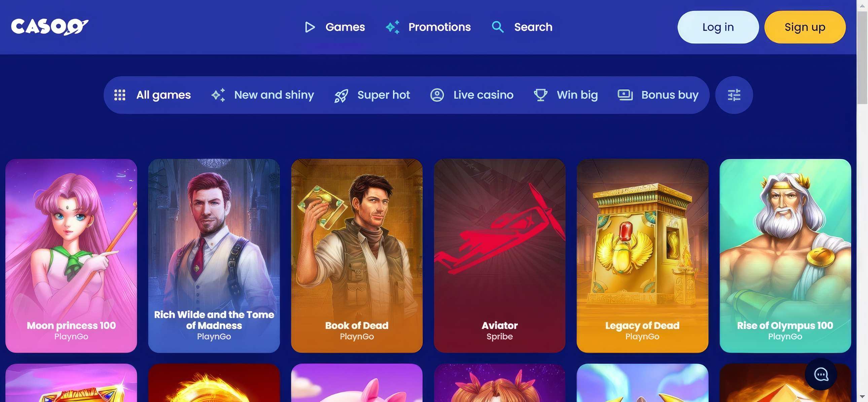The image size is (868, 402).
Task: Open the Promotions menu item
Action: pyautogui.click(x=428, y=27)
